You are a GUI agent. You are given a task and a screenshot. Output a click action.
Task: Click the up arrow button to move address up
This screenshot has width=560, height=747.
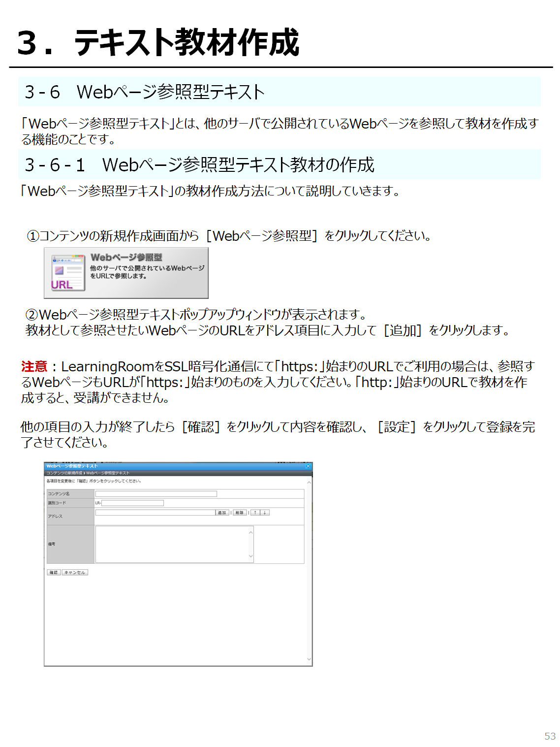[255, 513]
